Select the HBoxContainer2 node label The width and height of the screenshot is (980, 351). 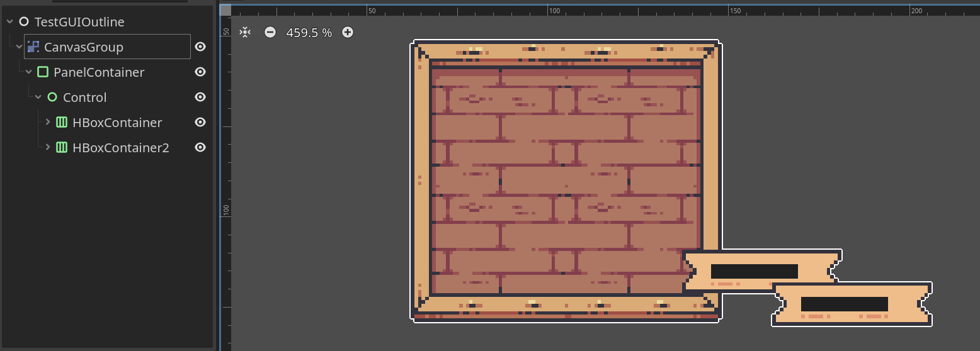[x=121, y=148]
